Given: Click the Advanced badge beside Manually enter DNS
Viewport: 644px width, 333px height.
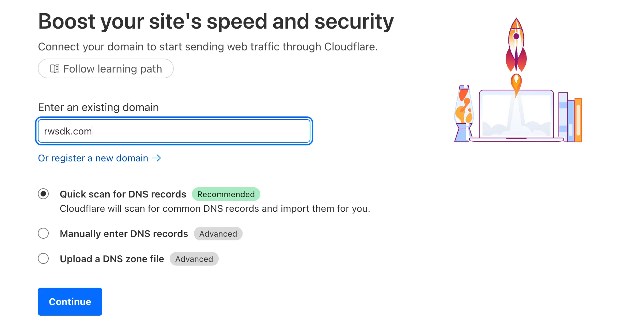Looking at the screenshot, I should 218,234.
